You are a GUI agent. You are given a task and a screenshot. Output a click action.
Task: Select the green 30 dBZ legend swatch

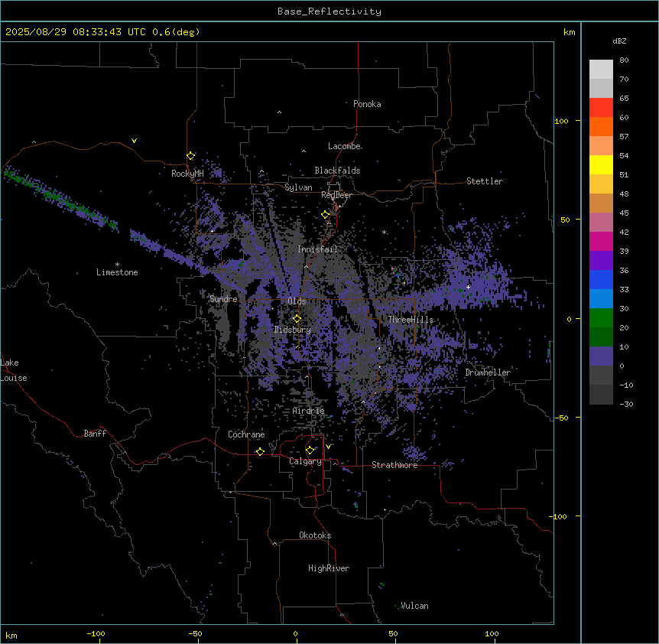click(x=601, y=318)
